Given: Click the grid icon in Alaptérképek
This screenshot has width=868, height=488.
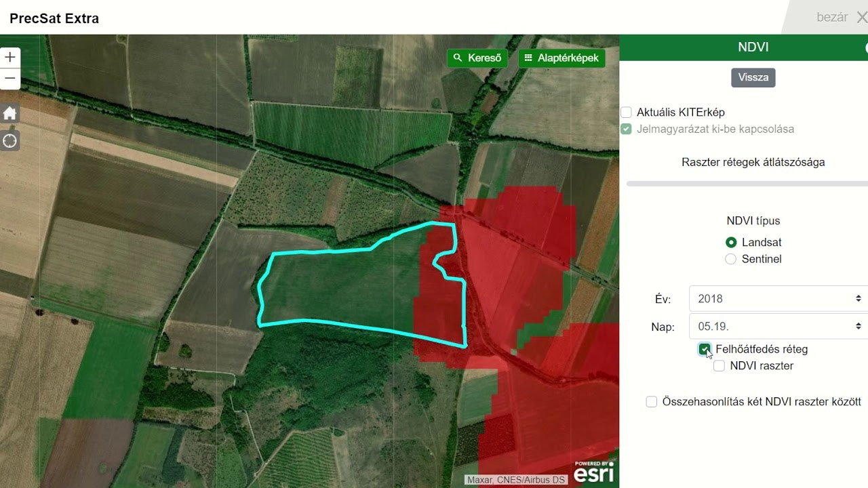Looking at the screenshot, I should [x=528, y=58].
